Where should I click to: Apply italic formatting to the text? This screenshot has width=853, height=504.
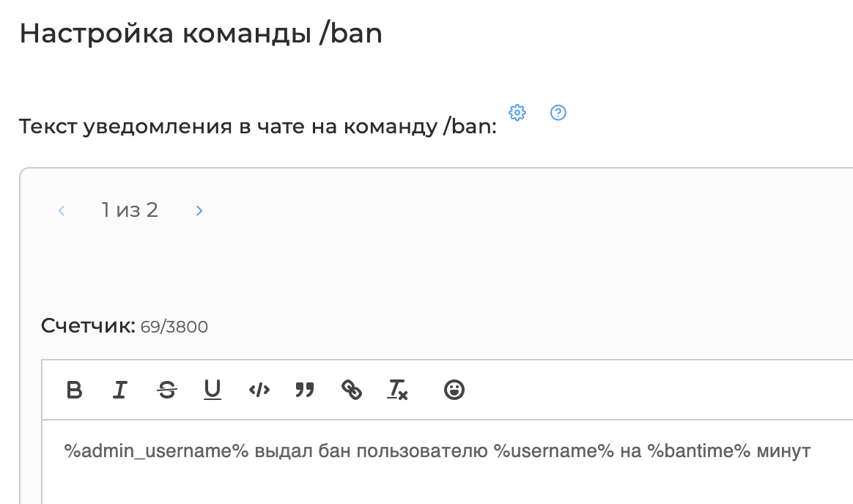click(119, 390)
